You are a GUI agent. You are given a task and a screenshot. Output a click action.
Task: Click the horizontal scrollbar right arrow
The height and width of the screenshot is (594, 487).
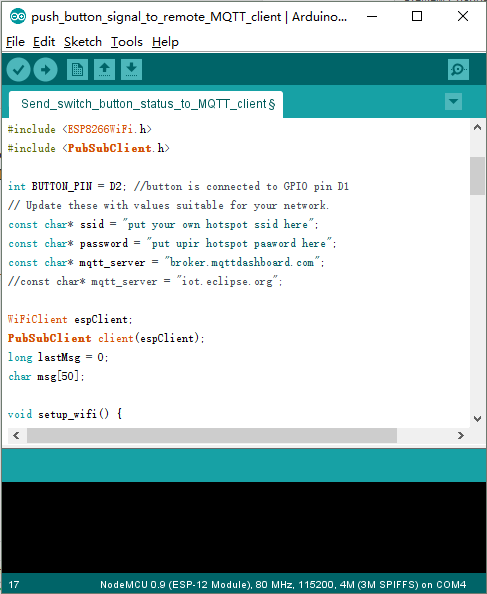(x=460, y=436)
